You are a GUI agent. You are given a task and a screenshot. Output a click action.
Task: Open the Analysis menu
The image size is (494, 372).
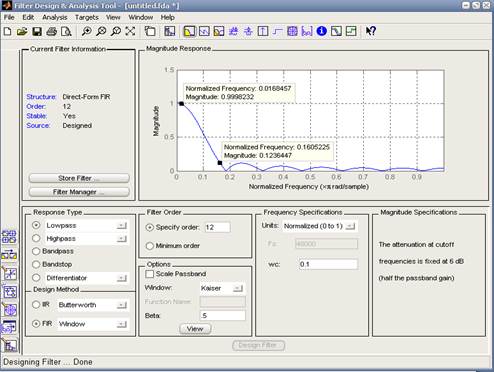coord(54,17)
